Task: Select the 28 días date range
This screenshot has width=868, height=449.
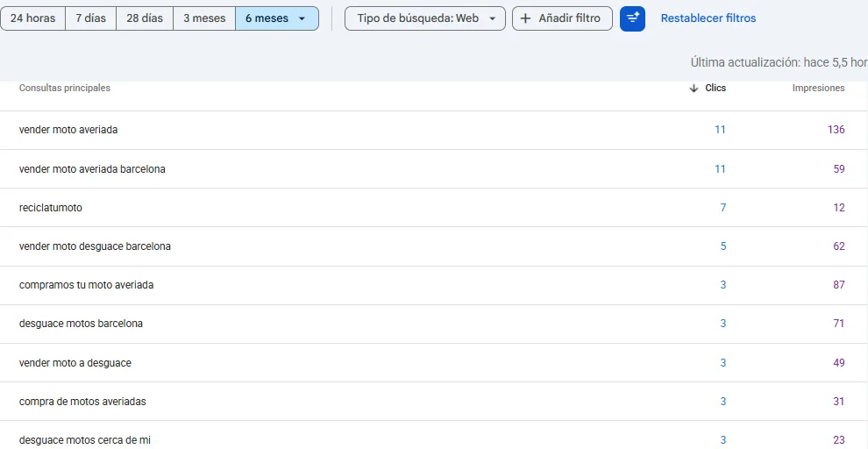Action: (x=145, y=18)
